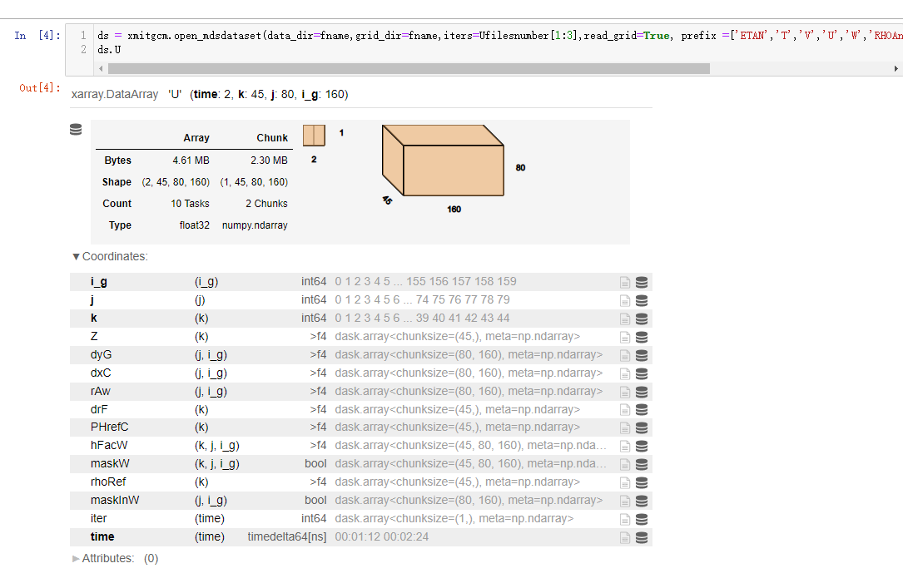
Task: Show attributes icon for maskW row
Action: pyautogui.click(x=625, y=464)
